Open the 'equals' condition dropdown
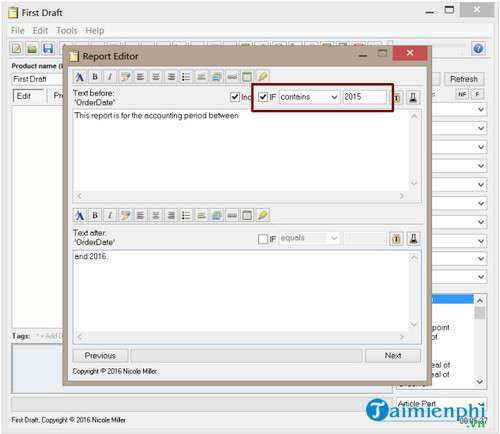 (x=309, y=238)
